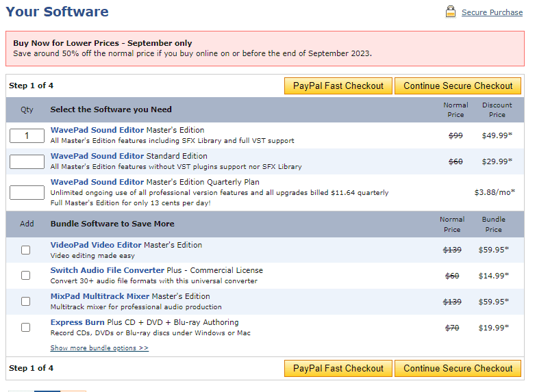Viewport: 537px width, 392px height.
Task: Click the struck-through $99 normal price
Action: (x=455, y=135)
